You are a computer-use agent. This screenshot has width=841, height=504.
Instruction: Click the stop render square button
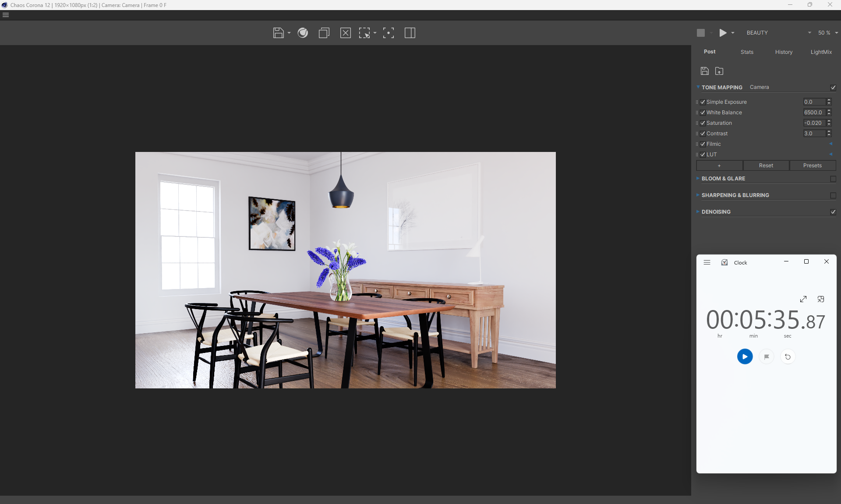coord(701,33)
